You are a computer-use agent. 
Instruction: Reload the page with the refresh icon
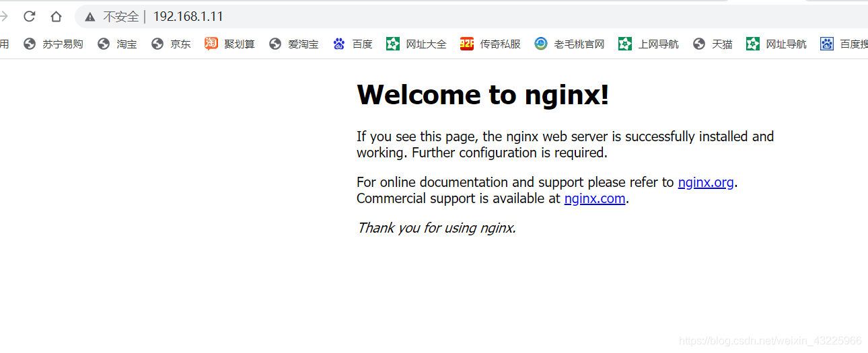coord(29,17)
